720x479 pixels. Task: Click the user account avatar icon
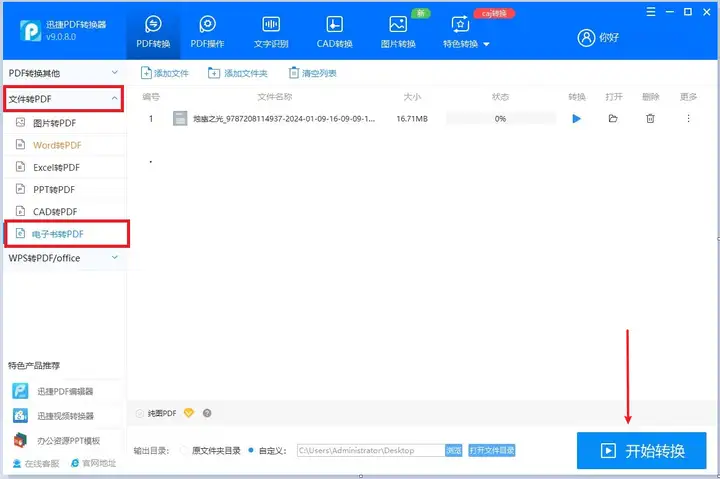pyautogui.click(x=586, y=38)
